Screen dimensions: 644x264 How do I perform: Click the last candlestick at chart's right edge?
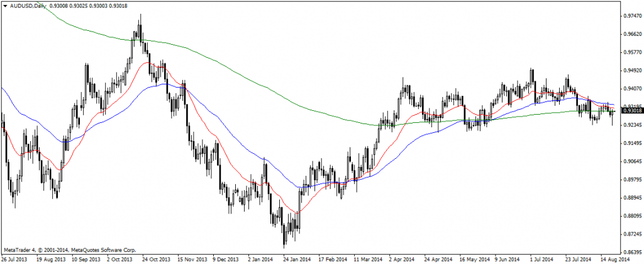click(x=613, y=113)
